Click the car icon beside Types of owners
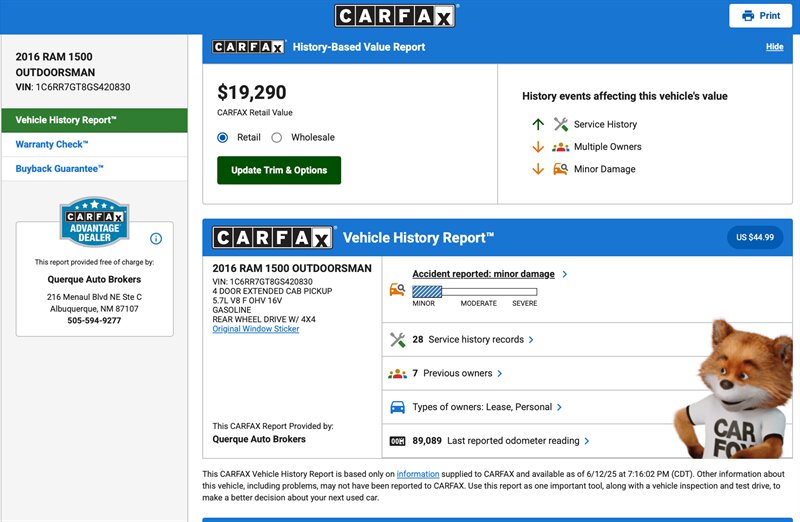Screen dimensions: 800x522 (397, 407)
